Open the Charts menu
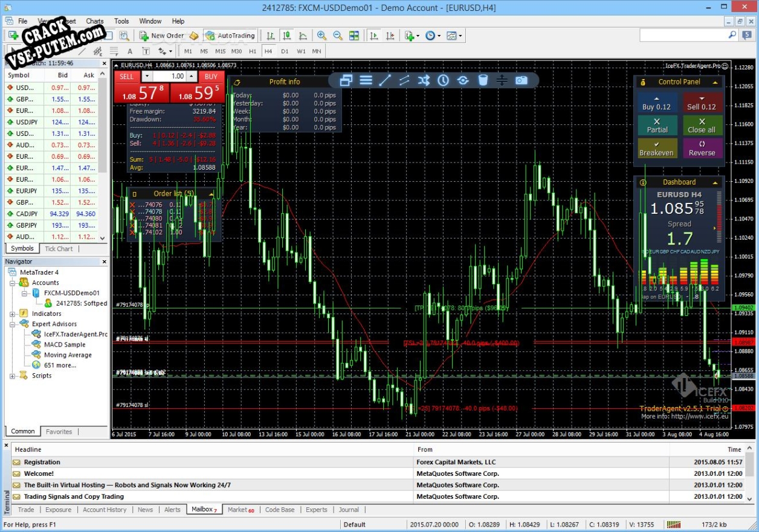The height and width of the screenshot is (532, 759). pos(94,21)
